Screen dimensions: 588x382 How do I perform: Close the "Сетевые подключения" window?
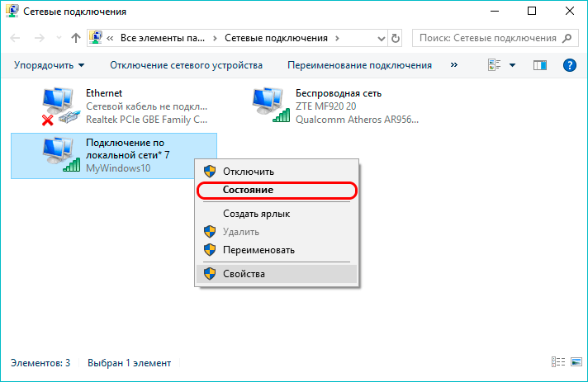pyautogui.click(x=570, y=12)
